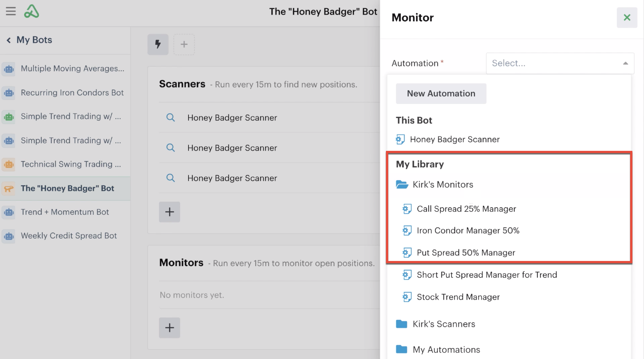Click the green Simple Trend Trading bot icon
Viewport: 644px width, 359px height.
coord(9,117)
